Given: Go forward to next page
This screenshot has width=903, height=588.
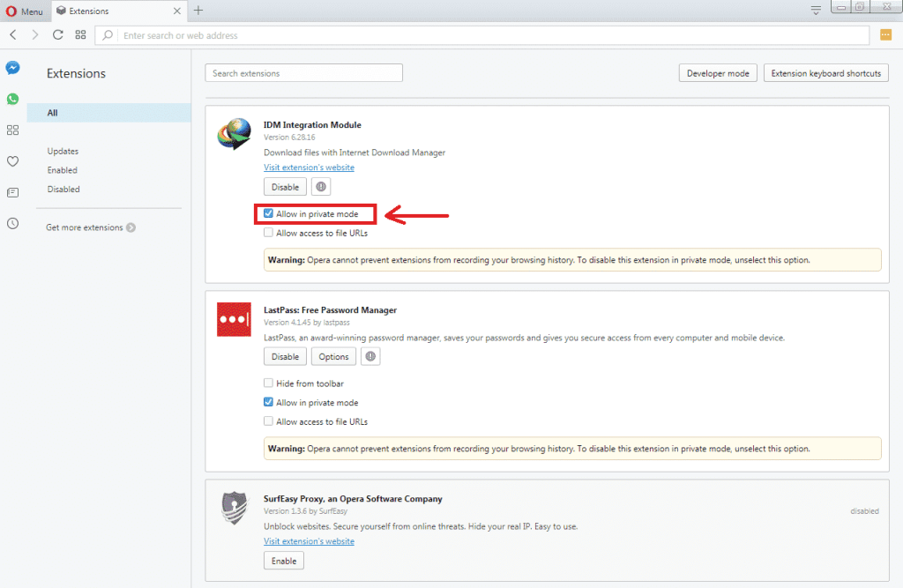Looking at the screenshot, I should click(x=35, y=35).
